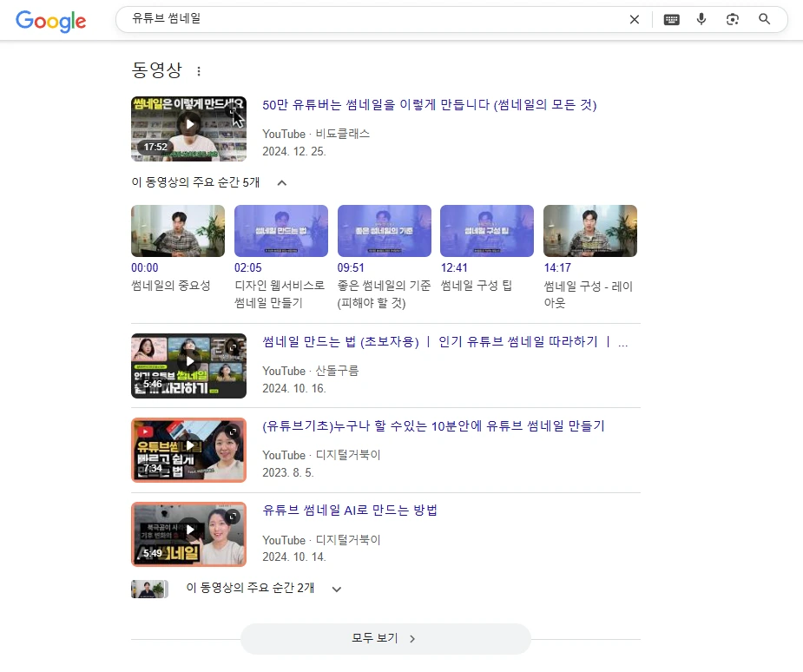Open the 12:41 썸네일 구성 팁 thumbnail
Viewport: 803px width, 672px height.
[487, 230]
